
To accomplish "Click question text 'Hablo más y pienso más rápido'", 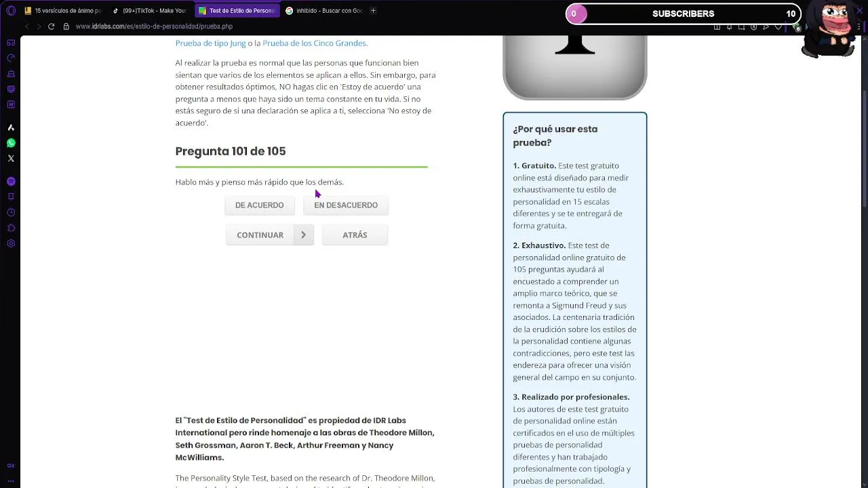I will point(259,182).
